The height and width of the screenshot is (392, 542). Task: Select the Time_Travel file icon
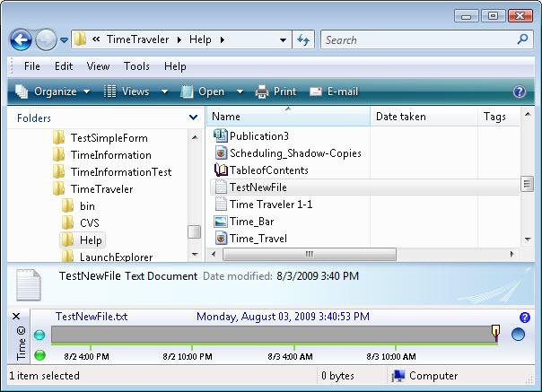[x=221, y=239]
